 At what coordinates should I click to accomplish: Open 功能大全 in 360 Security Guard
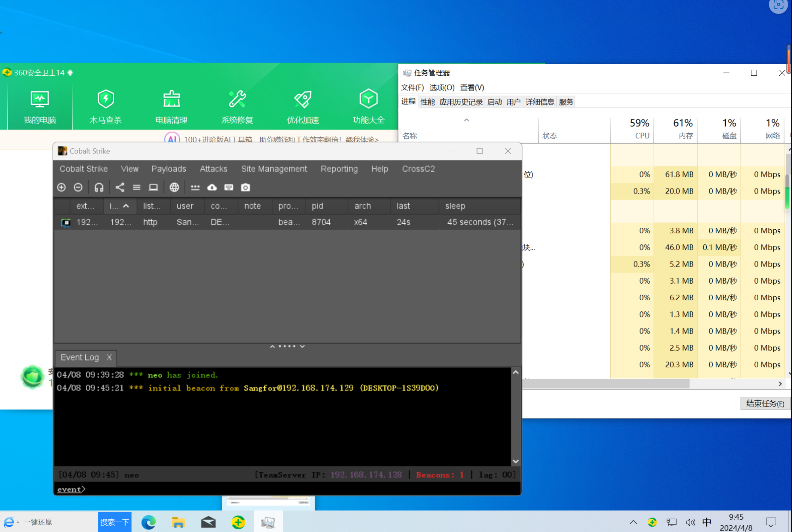point(369,107)
